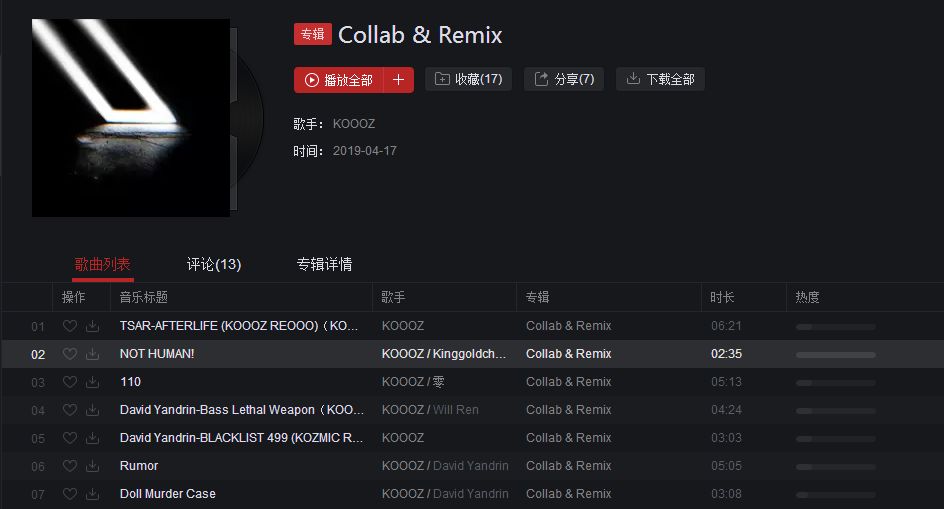Share album via 分享(7) button
Viewport: 944px width, 509px height.
pos(564,79)
